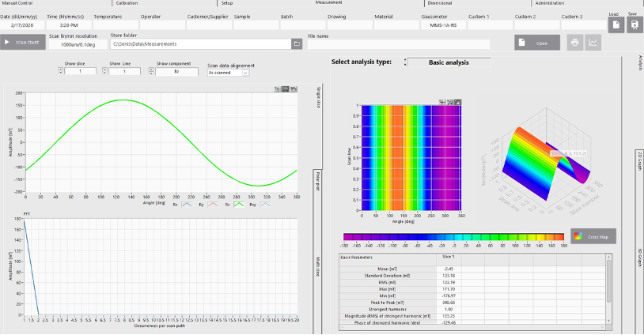Switch to the Dimensional tab
Image resolution: width=644 pixels, height=335 pixels.
click(x=439, y=3)
